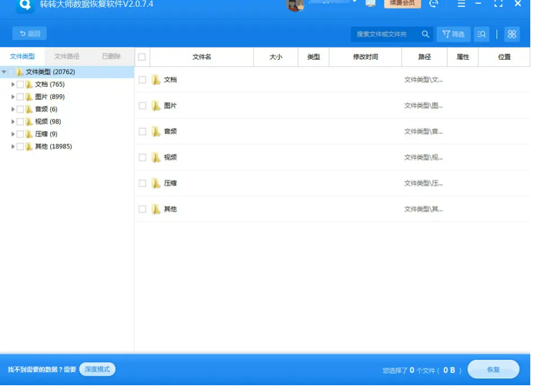Click the 文件类型 root folder icon in tree
The width and height of the screenshot is (550, 392).
tap(20, 72)
